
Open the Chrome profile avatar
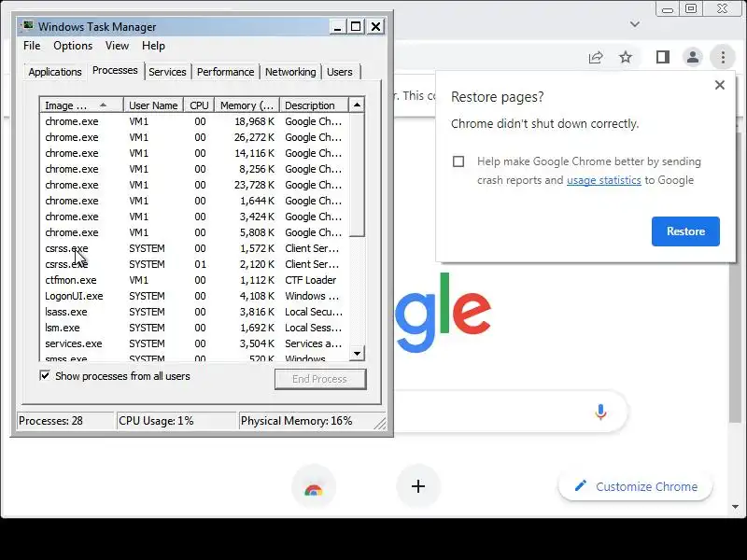[x=693, y=57]
